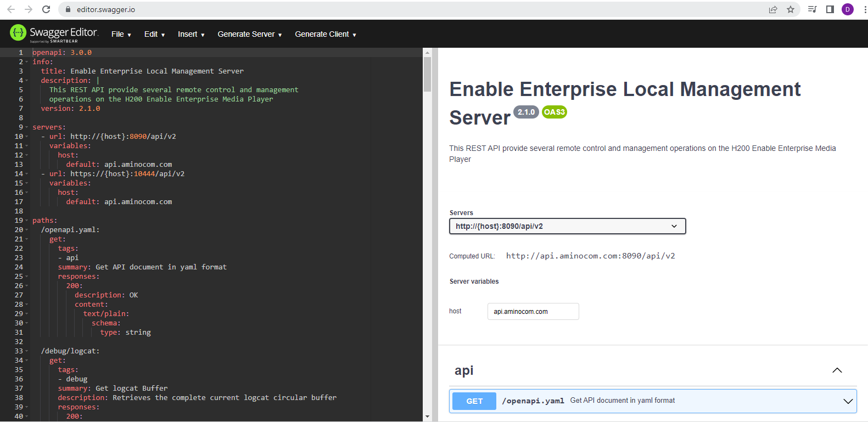
Task: Click the editor scrollbar up arrow
Action: [427, 53]
